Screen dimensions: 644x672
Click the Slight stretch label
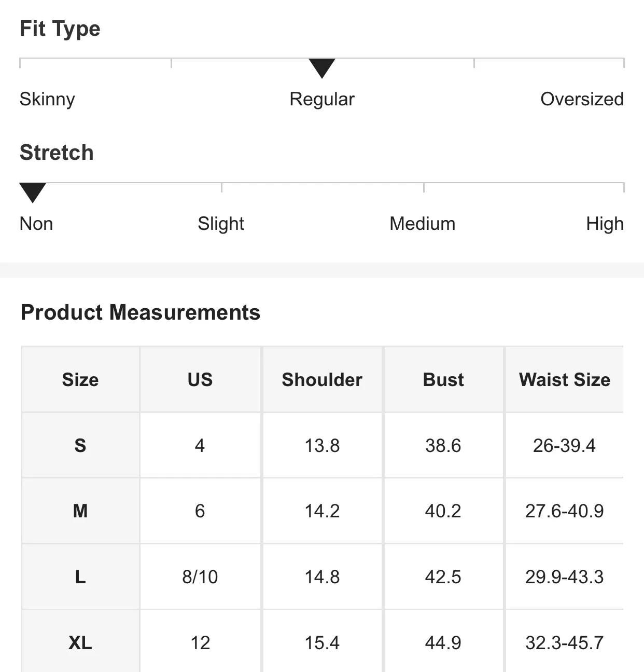coord(221,224)
